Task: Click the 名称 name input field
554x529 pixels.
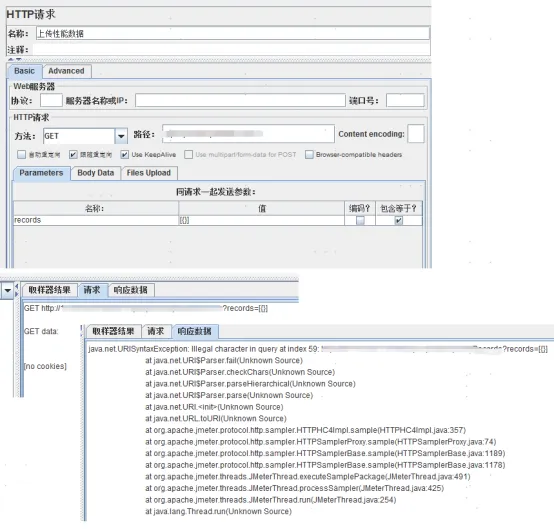Action: pos(233,34)
